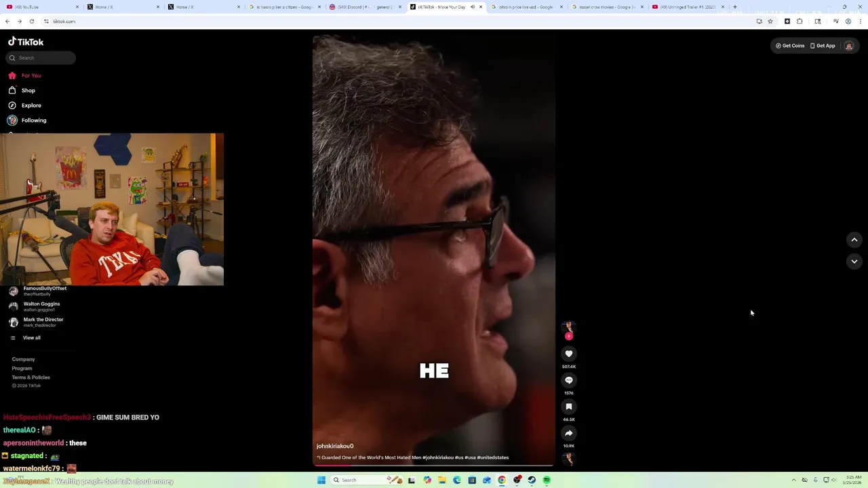868x488 pixels.
Task: Expand the Program footer section
Action: pos(22,368)
